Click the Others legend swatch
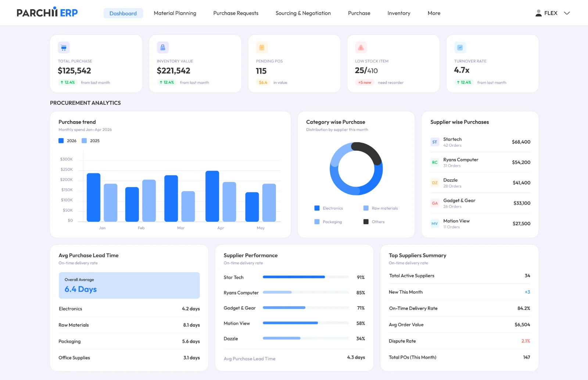The height and width of the screenshot is (380, 588). [x=366, y=222]
